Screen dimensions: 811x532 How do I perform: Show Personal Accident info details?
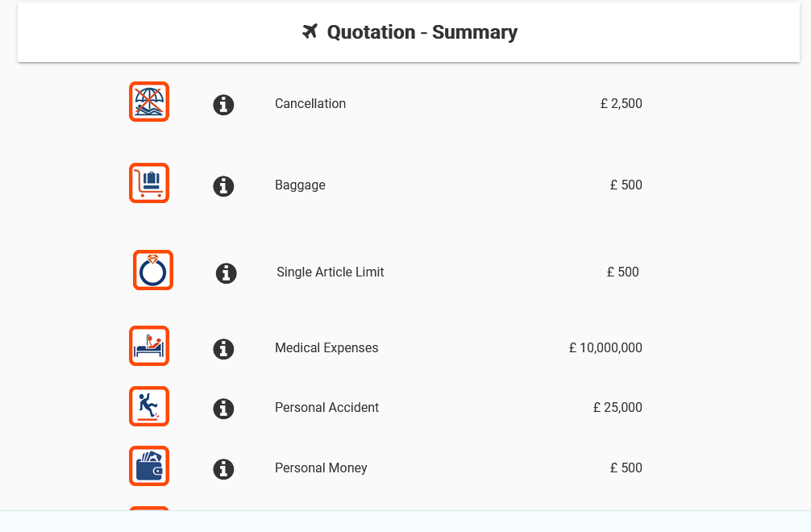(x=223, y=409)
